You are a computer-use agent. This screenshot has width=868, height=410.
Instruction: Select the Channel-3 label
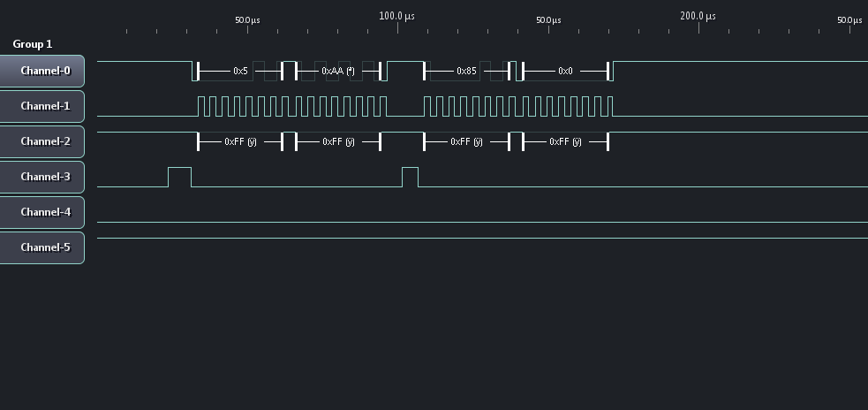coord(42,178)
